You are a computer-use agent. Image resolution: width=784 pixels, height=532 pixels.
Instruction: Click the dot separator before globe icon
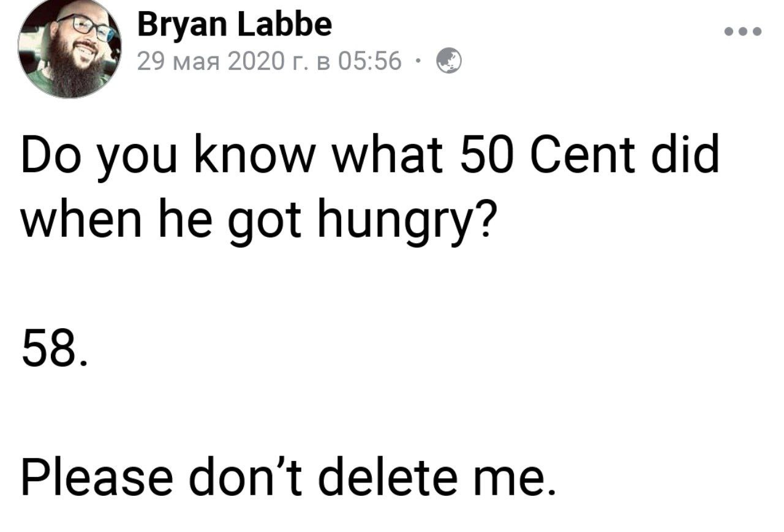(417, 62)
